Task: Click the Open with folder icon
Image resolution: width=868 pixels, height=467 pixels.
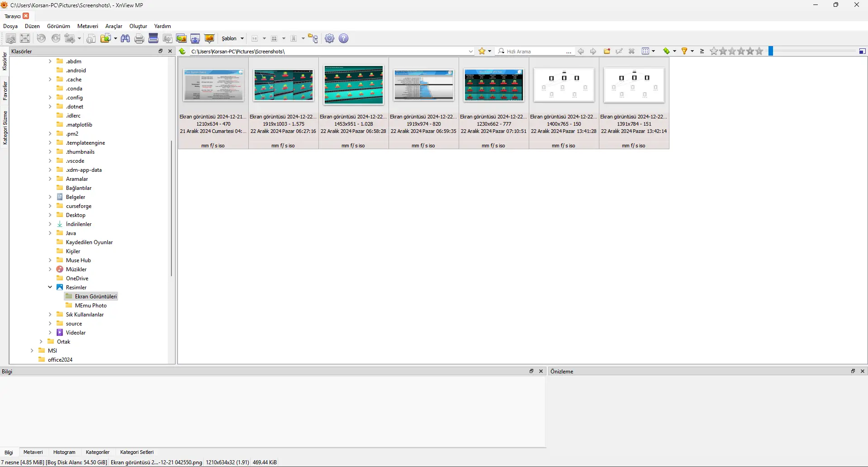Action: click(x=105, y=38)
